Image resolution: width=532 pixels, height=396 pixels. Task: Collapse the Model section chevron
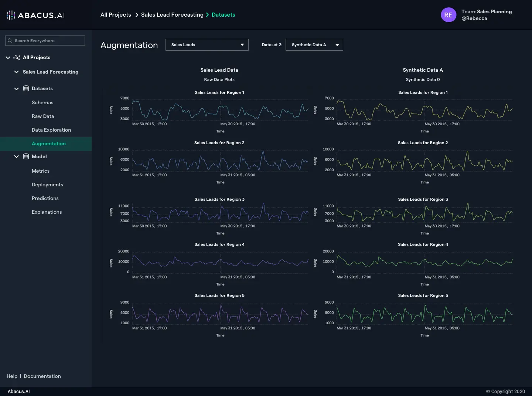(16, 156)
